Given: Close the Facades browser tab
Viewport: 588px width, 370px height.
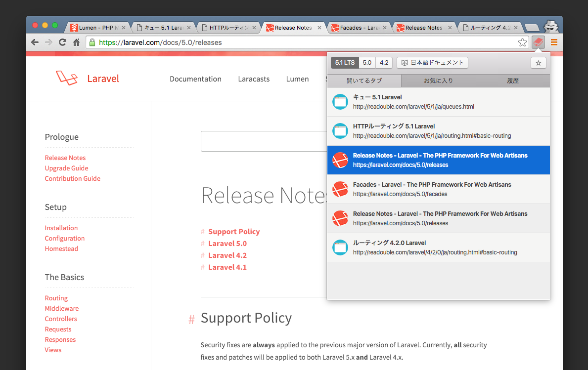Looking at the screenshot, I should tap(384, 28).
